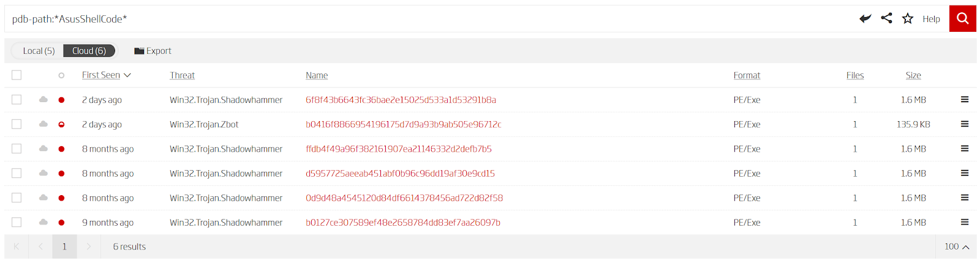Open hamburger menu for b0127ce307589 row
Viewport: 980px width, 263px height.
coord(965,222)
